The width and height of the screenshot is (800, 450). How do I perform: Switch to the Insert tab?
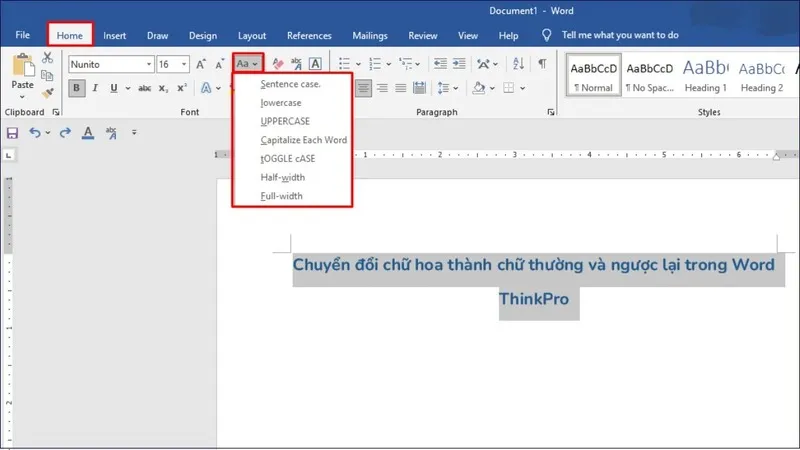point(114,36)
